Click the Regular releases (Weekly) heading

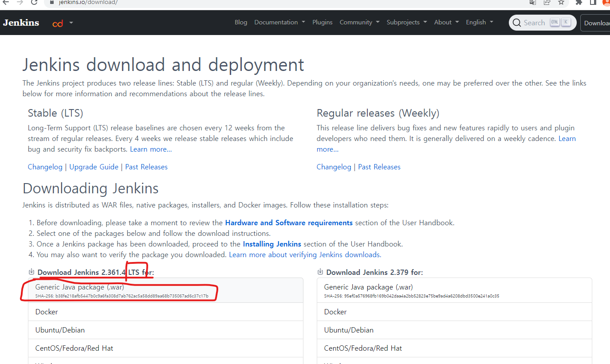(x=378, y=113)
